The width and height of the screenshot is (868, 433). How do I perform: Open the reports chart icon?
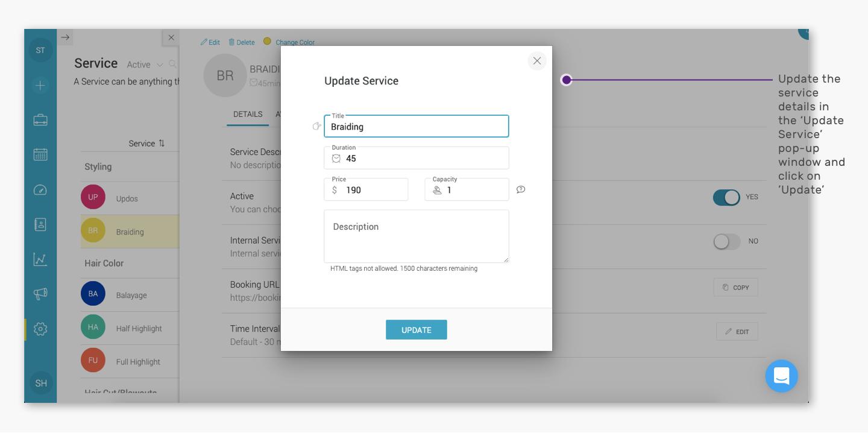pos(40,259)
